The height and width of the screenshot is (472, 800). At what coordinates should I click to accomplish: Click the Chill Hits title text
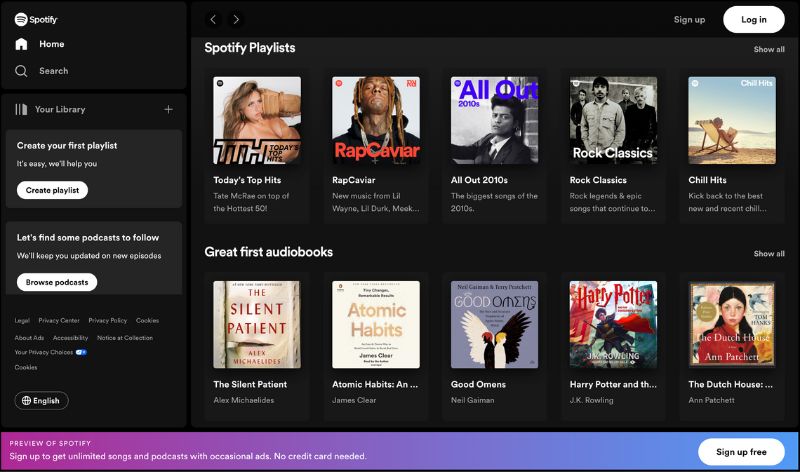[x=707, y=180]
